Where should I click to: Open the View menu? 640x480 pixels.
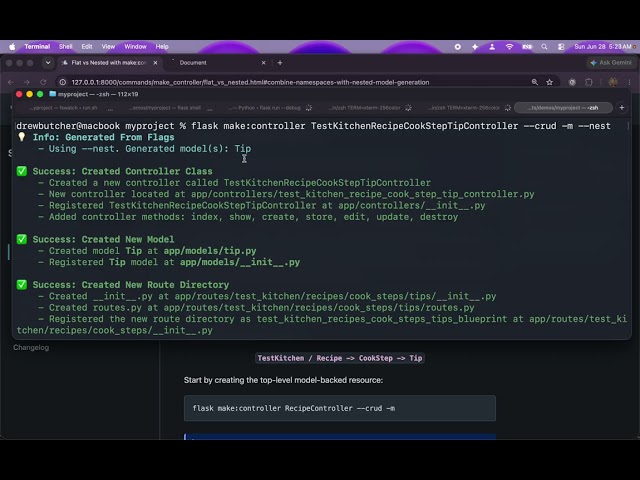[108, 47]
